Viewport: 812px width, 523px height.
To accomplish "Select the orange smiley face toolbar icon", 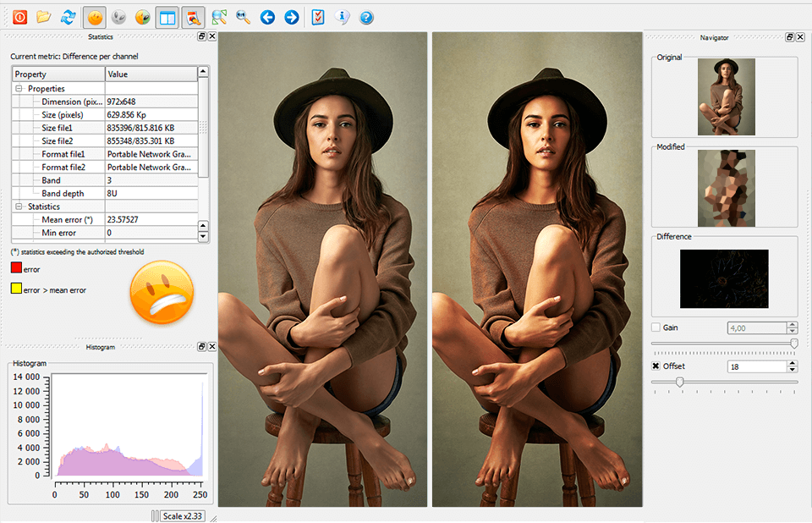I will [x=95, y=17].
